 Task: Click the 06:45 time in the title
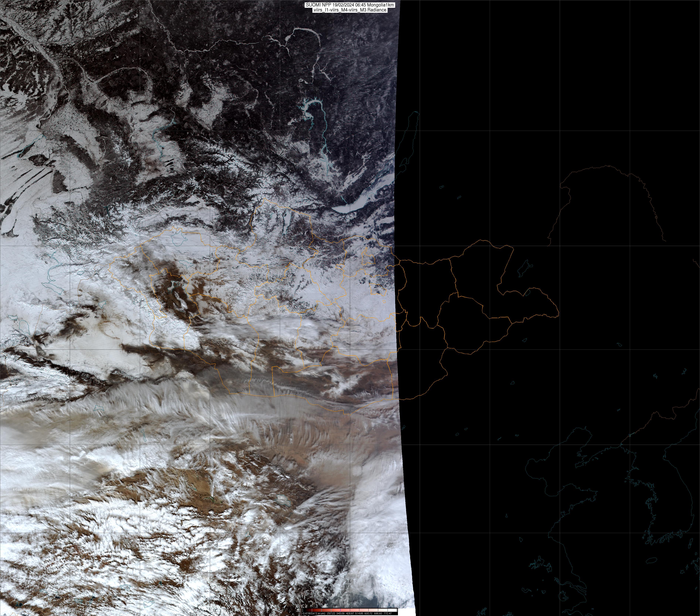point(361,5)
